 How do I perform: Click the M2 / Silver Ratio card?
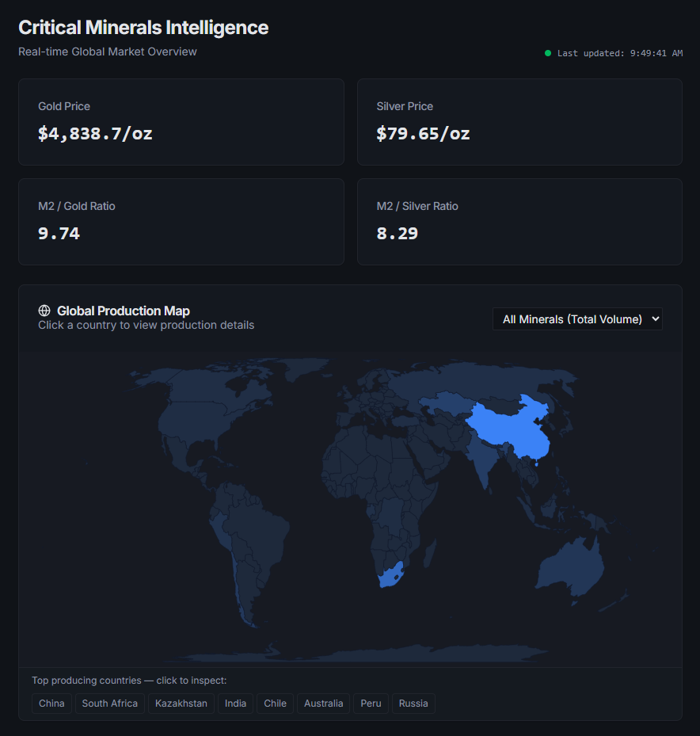tap(519, 221)
